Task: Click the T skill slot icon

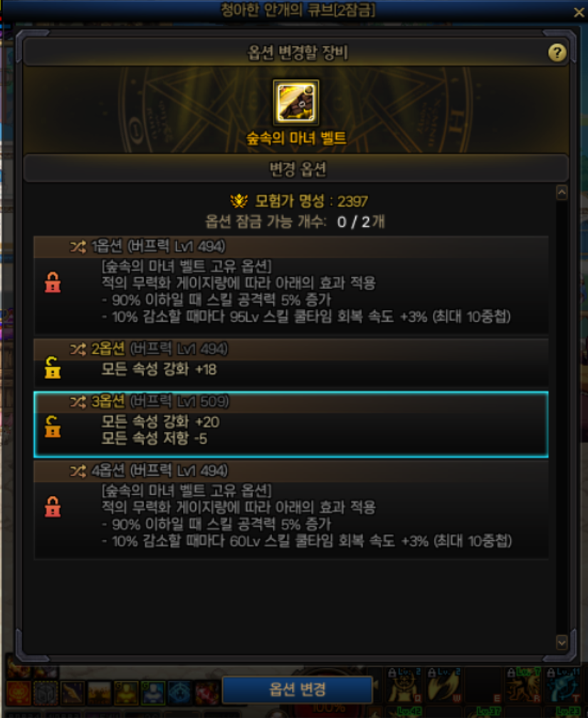Action: coord(563,685)
